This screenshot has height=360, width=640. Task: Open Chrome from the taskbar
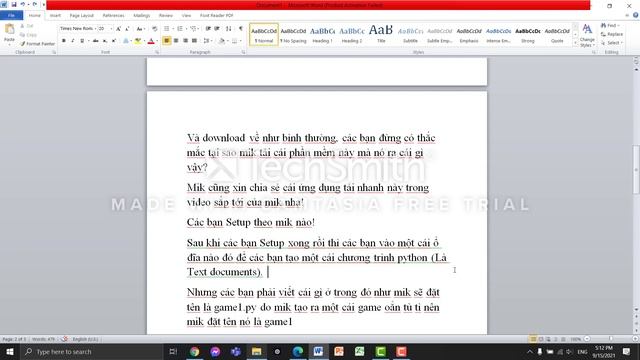click(194, 351)
